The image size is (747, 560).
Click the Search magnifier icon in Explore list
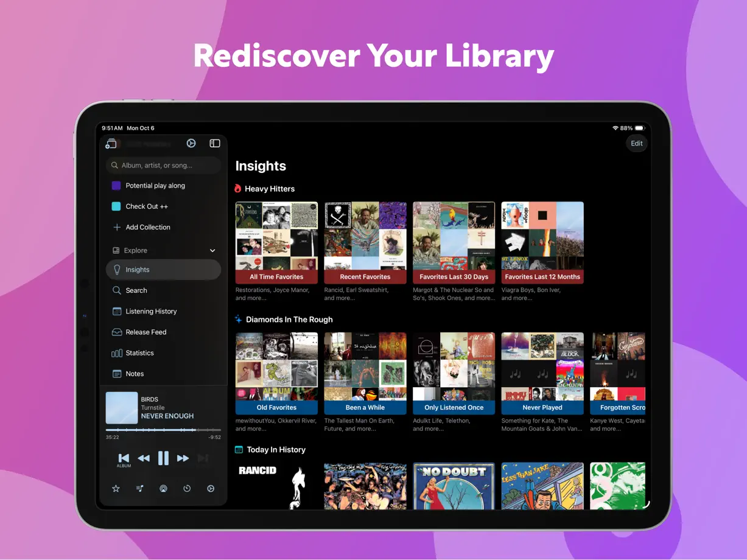(x=117, y=290)
